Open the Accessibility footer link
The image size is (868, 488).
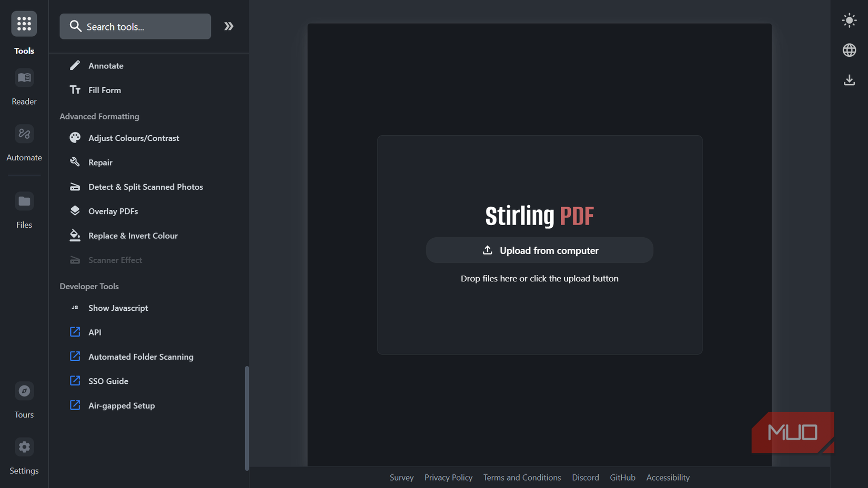click(x=668, y=477)
